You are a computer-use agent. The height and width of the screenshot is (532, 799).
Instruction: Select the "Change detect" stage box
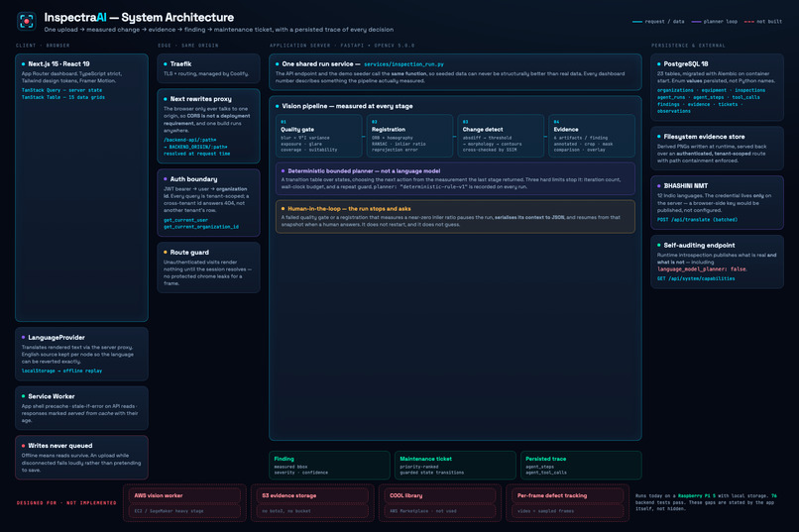(x=501, y=136)
